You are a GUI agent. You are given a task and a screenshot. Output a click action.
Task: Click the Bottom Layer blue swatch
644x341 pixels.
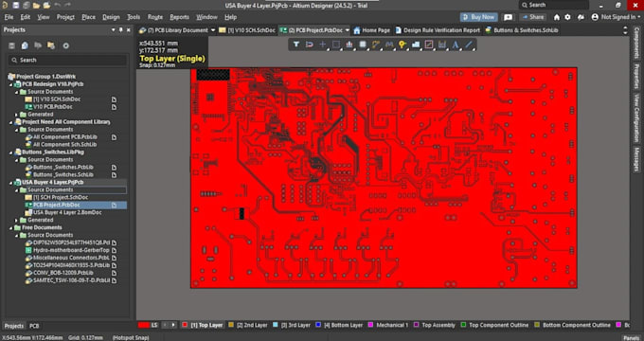pos(318,325)
